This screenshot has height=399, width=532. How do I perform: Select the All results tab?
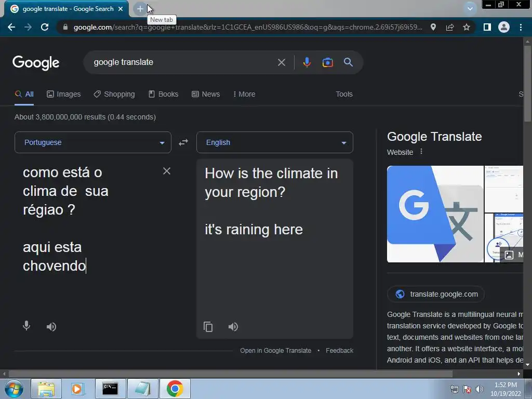point(24,95)
